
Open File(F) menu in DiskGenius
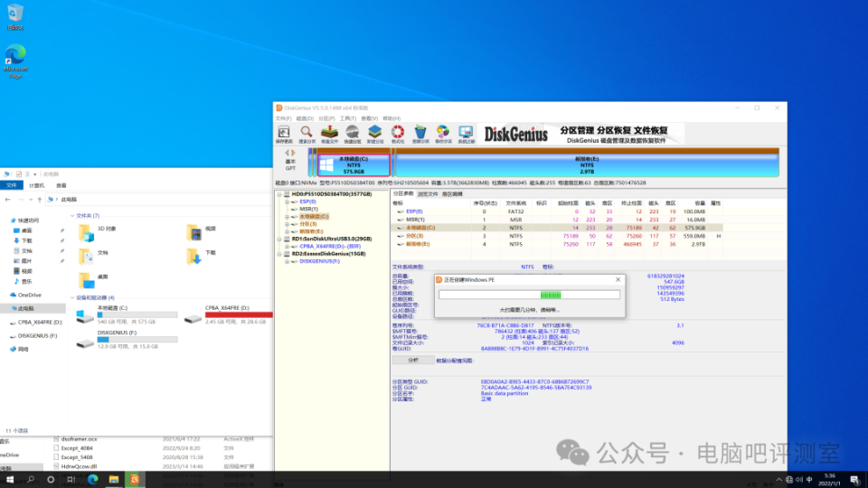point(283,118)
